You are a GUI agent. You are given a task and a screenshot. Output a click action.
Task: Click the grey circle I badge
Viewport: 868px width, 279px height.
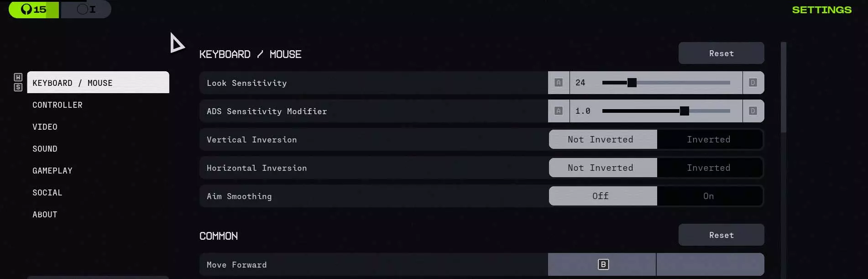(86, 10)
